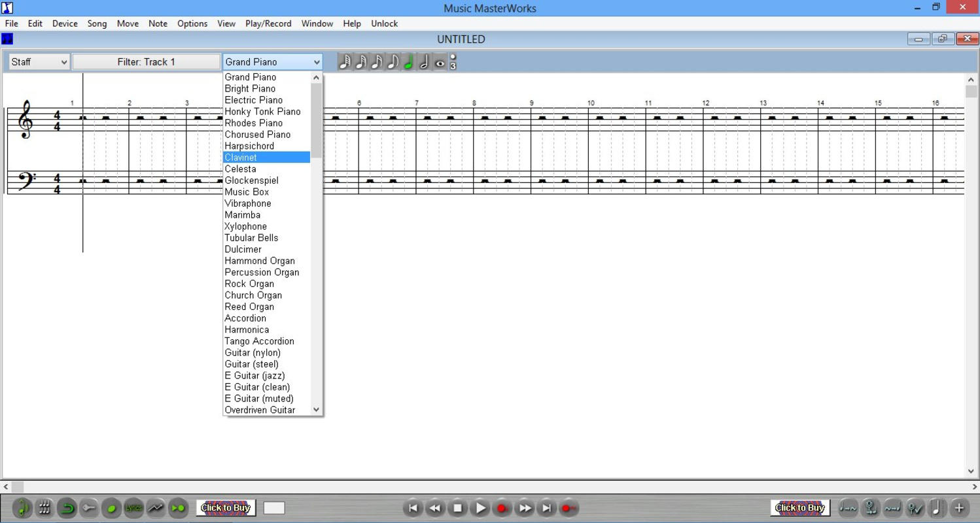This screenshot has height=523, width=980.
Task: Click the instrument list scroll-down arrow
Action: (317, 410)
